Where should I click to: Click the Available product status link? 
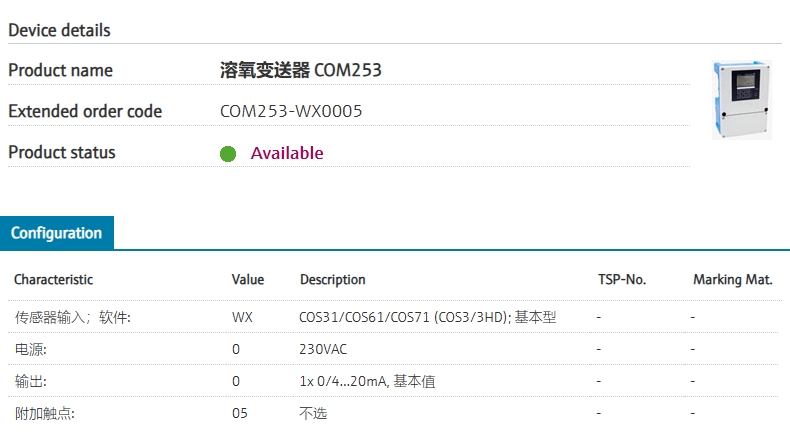pyautogui.click(x=287, y=153)
